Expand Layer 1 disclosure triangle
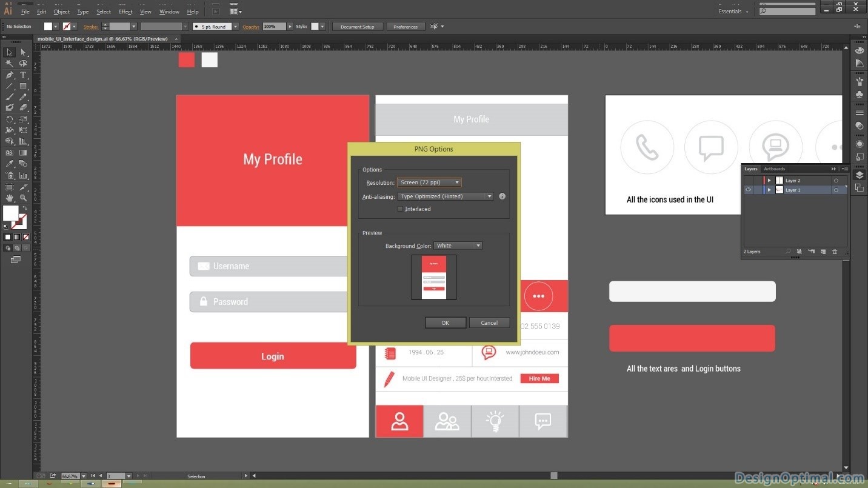The image size is (868, 488). pyautogui.click(x=769, y=190)
